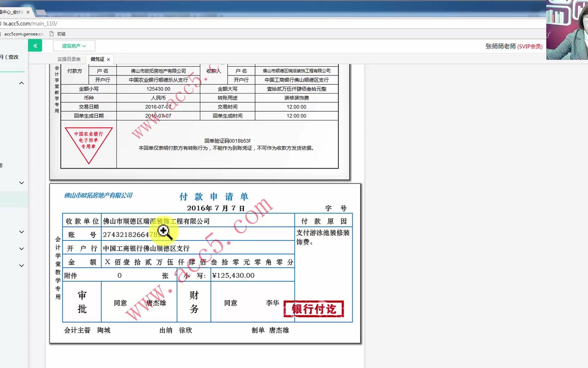The height and width of the screenshot is (368, 588).
Task: Click the 李华 finance approver name
Action: pyautogui.click(x=272, y=303)
